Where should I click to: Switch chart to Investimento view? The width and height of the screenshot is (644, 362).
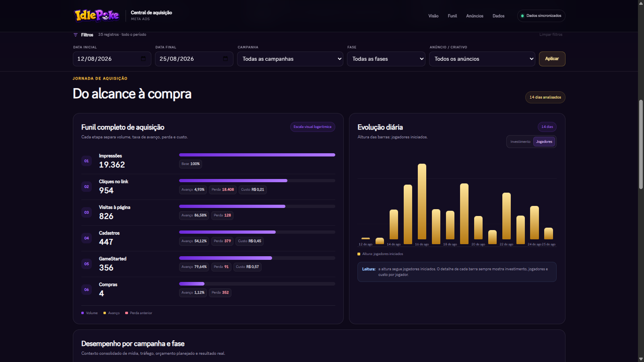tap(520, 142)
